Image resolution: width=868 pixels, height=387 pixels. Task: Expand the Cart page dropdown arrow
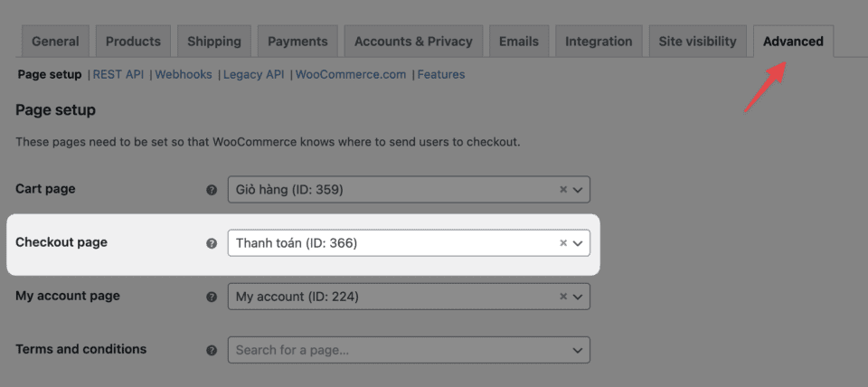(578, 190)
